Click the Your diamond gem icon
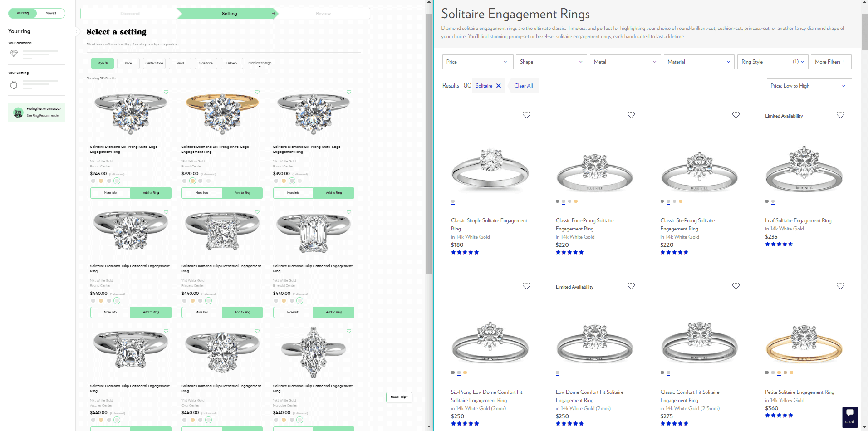The image size is (868, 431). coord(14,54)
